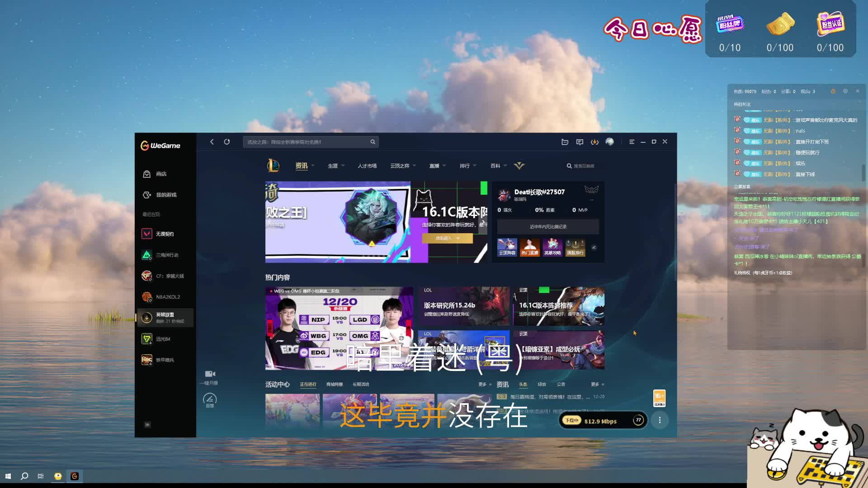
Task: Open the Windows Start menu
Action: click(8, 476)
